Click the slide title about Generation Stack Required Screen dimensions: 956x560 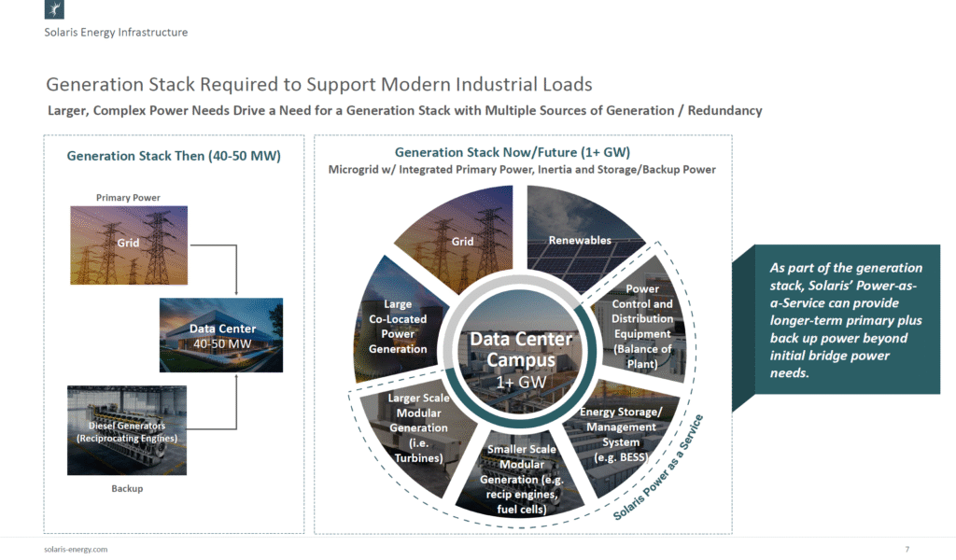[x=319, y=84]
